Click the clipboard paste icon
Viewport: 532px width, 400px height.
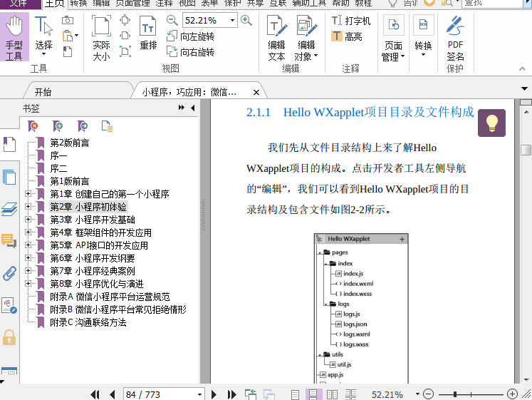(x=68, y=36)
